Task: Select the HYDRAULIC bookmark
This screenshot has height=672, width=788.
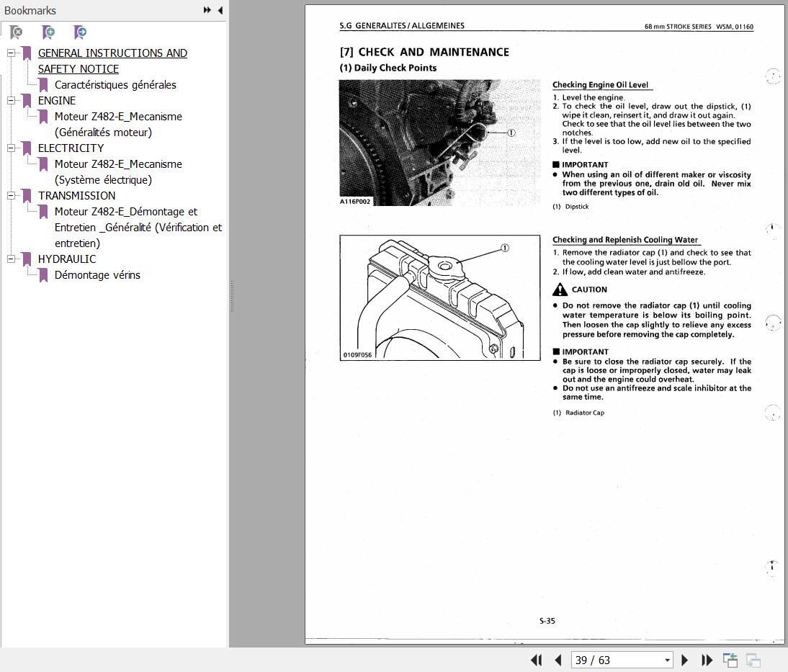Action: pos(67,259)
